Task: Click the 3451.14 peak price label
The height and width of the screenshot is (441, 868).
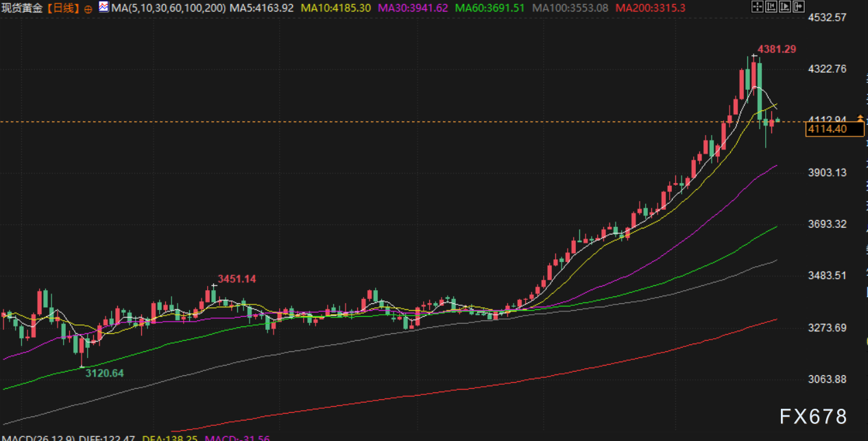Action: coord(237,278)
